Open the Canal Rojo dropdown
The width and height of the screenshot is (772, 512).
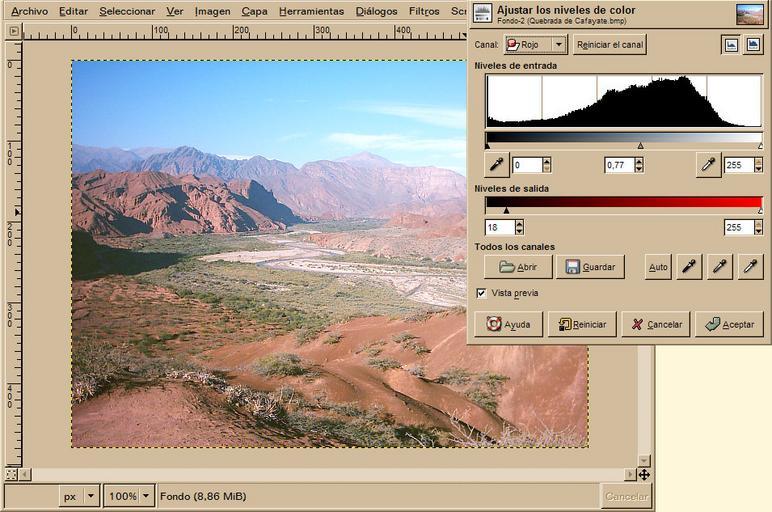(x=535, y=45)
